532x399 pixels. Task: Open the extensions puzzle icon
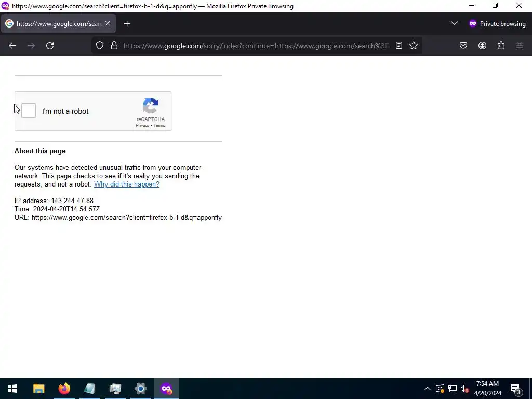coord(501,46)
